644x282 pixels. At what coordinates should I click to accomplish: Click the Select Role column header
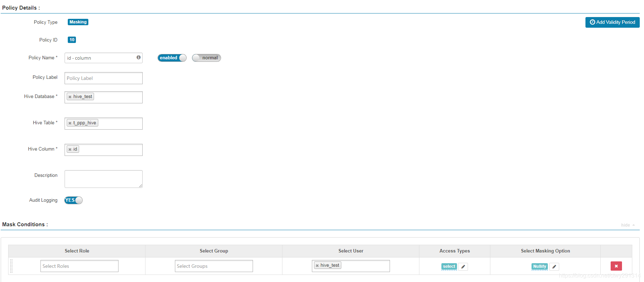(77, 251)
